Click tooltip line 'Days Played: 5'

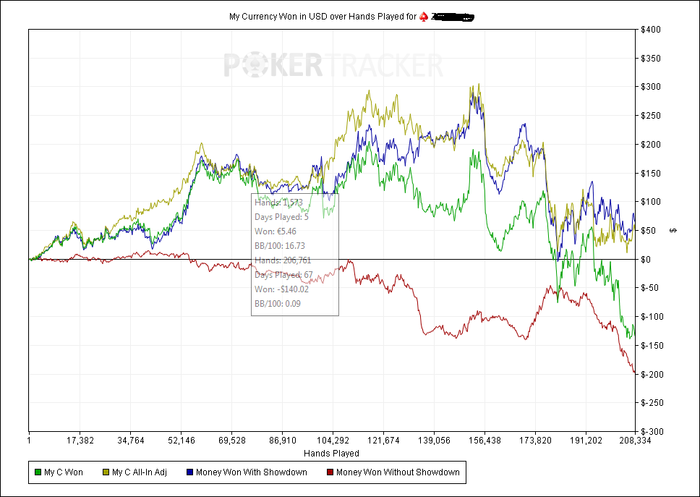pos(282,217)
